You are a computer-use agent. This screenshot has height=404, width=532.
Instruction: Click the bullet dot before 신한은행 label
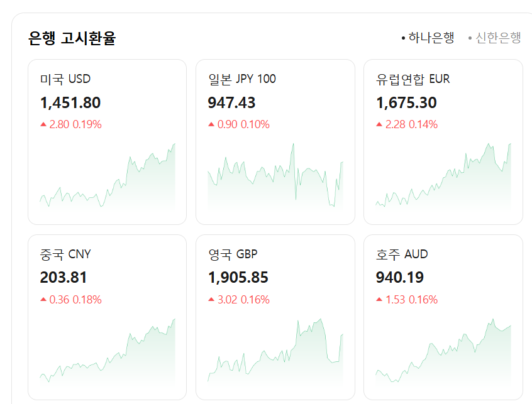[x=470, y=38]
